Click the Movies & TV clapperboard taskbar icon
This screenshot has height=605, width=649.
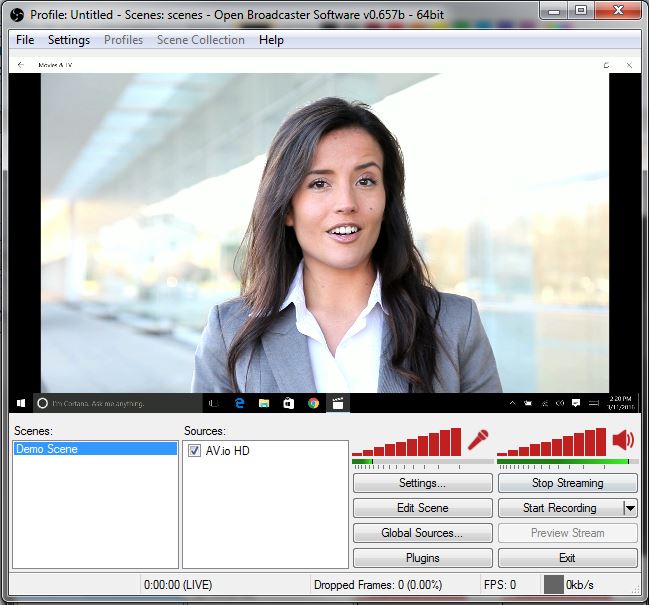tap(338, 403)
